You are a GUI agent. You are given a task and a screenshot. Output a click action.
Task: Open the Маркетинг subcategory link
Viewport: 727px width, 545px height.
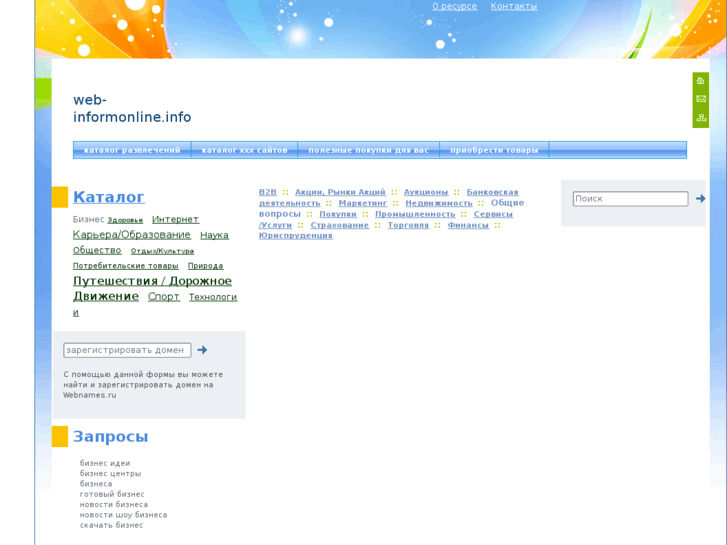[x=363, y=203]
